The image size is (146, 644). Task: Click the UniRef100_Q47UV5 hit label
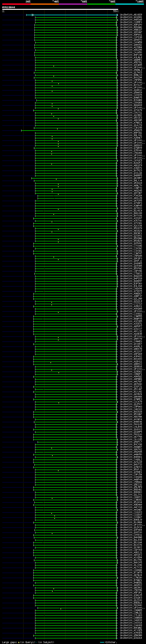(131, 201)
